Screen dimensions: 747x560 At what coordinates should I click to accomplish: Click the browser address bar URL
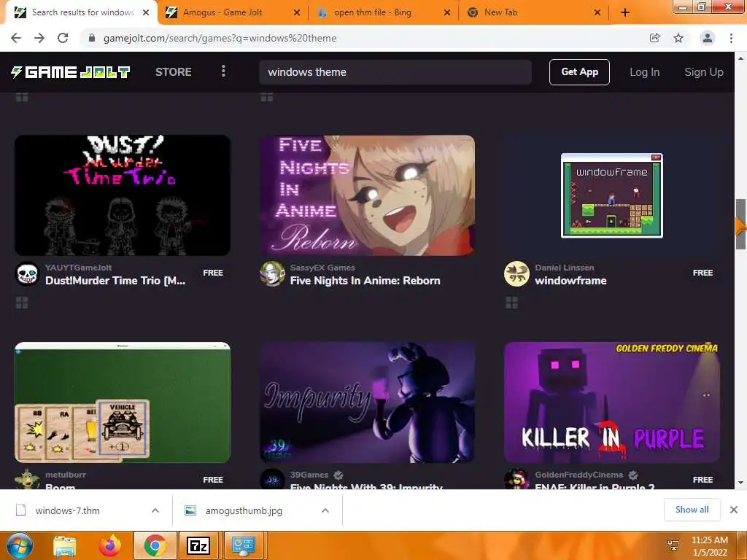(x=220, y=38)
